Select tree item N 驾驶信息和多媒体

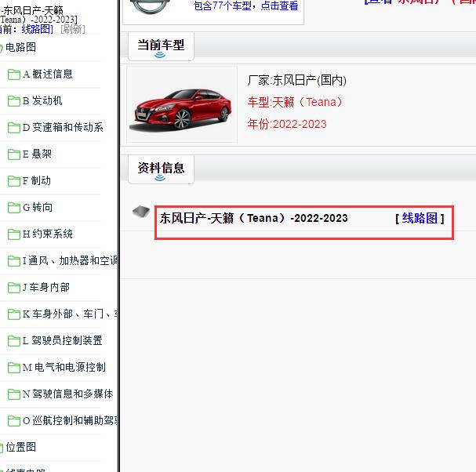68,394
